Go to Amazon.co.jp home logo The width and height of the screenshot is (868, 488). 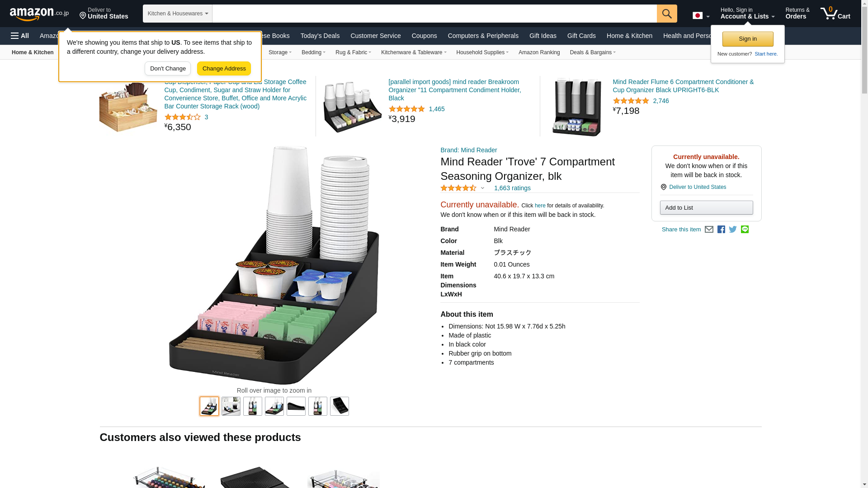pyautogui.click(x=39, y=14)
